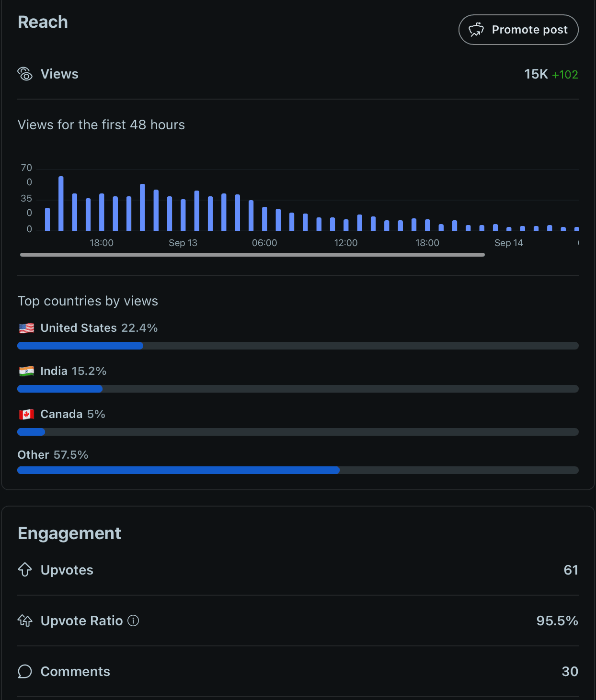The image size is (596, 700).
Task: Click the chart horizontal scrollbar
Action: coord(252,255)
